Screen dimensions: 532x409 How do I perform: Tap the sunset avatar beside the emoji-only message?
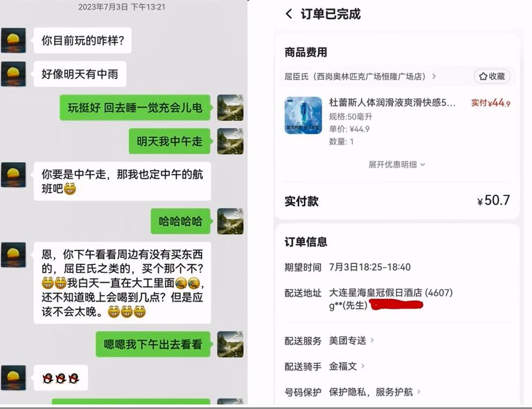point(13,378)
